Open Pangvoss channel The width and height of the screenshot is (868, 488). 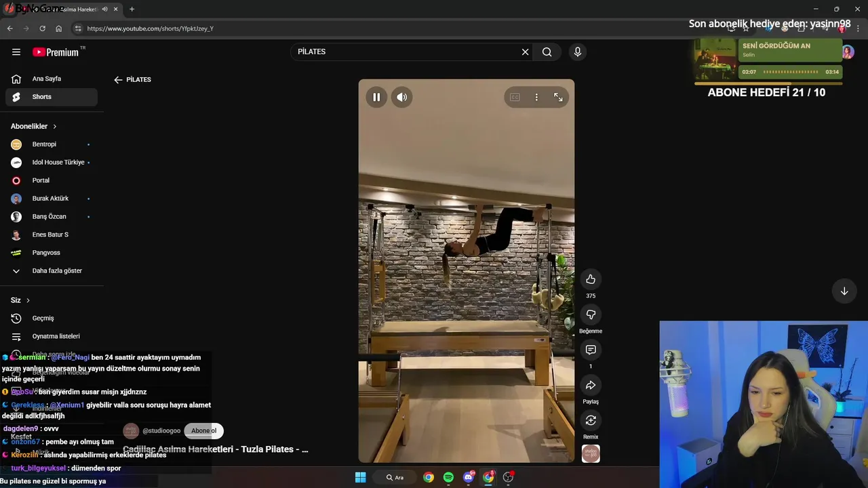pos(52,253)
